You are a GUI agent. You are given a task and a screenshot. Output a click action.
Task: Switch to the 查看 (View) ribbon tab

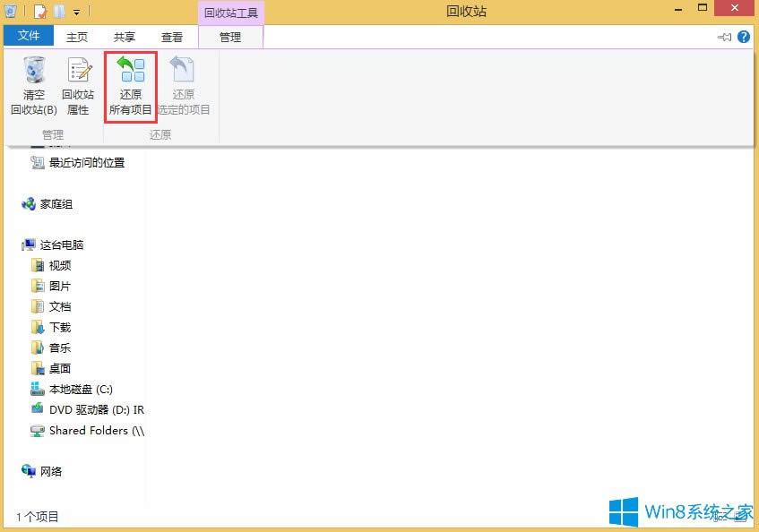[x=172, y=37]
